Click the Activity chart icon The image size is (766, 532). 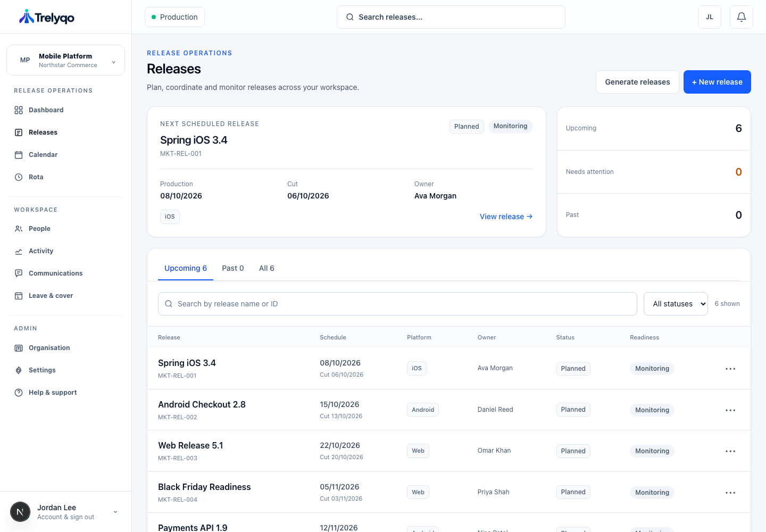pos(19,251)
